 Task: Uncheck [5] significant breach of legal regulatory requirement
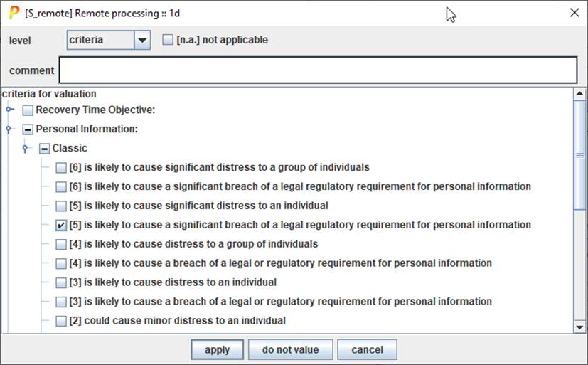pyautogui.click(x=61, y=225)
